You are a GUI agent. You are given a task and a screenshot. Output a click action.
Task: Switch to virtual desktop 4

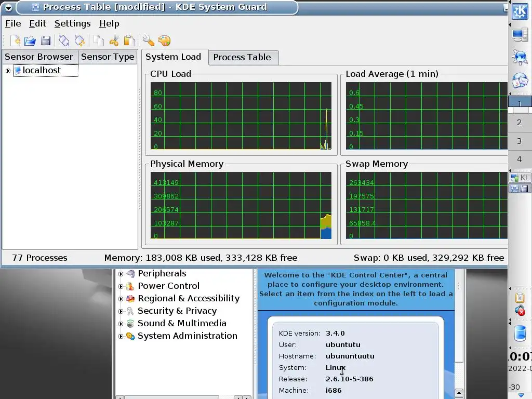pos(519,159)
